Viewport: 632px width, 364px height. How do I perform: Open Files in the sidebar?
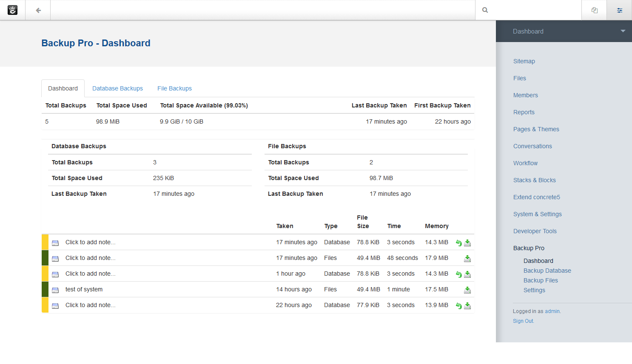coord(520,78)
